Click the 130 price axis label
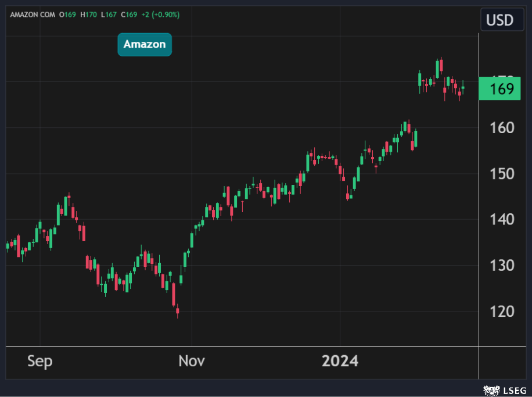 point(501,265)
